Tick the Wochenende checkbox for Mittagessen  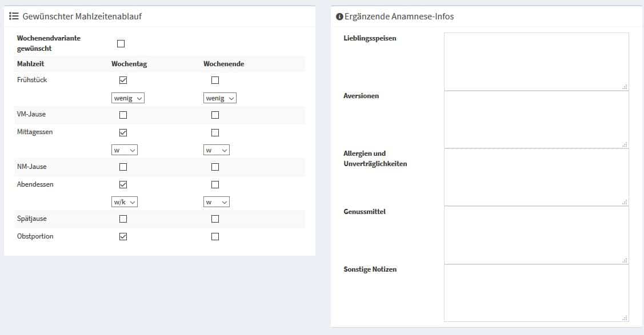(x=215, y=132)
